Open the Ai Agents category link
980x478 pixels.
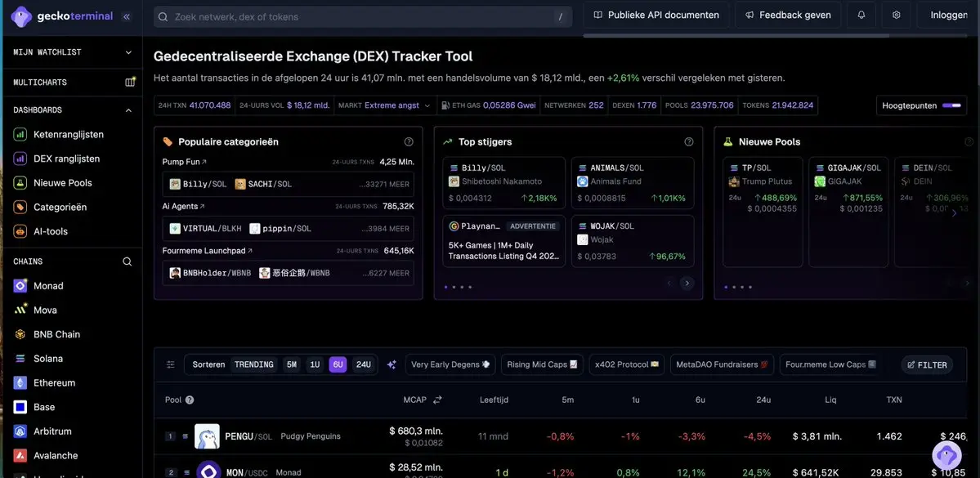184,206
